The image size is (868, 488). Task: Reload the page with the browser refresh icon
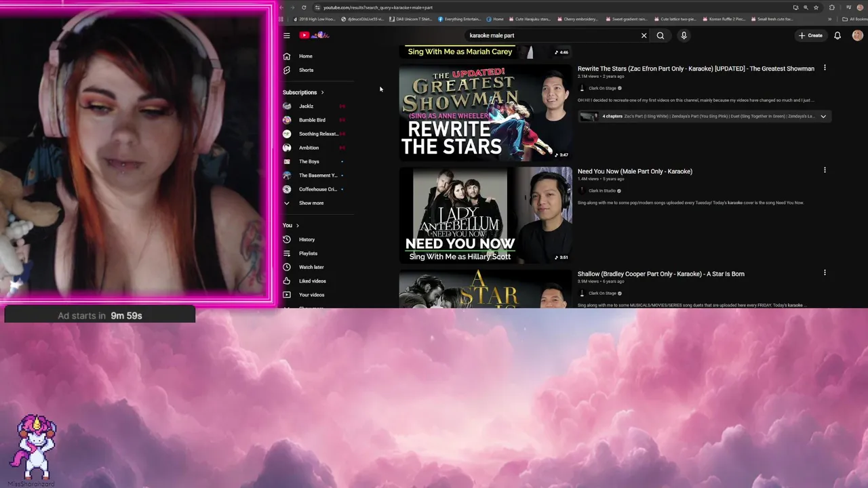[304, 7]
